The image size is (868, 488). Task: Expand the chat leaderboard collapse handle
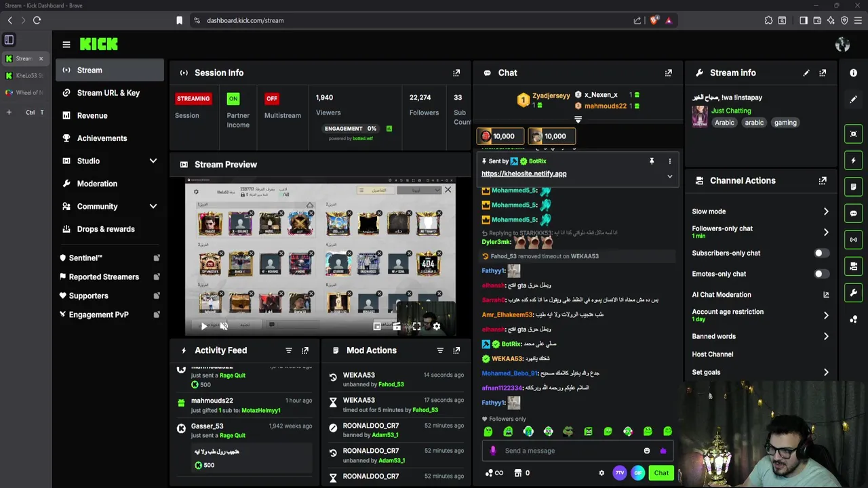point(578,119)
